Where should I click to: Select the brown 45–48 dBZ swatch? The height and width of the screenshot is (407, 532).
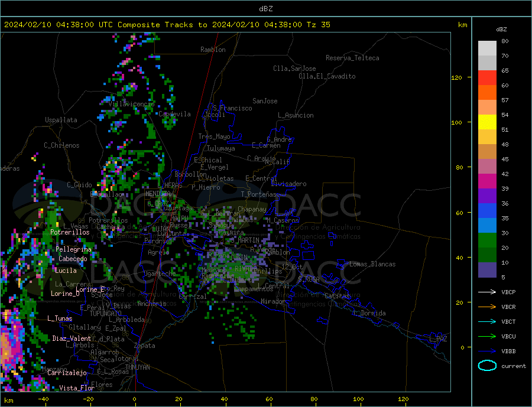point(487,152)
